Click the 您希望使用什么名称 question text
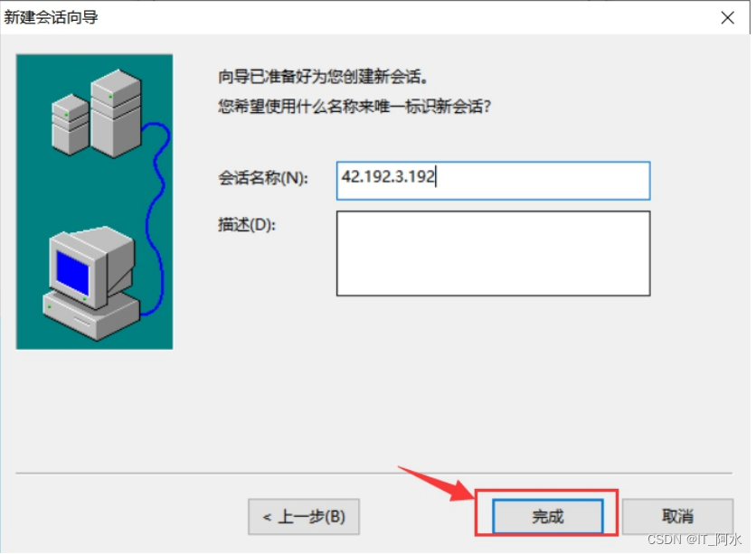756x554 pixels. (x=354, y=106)
